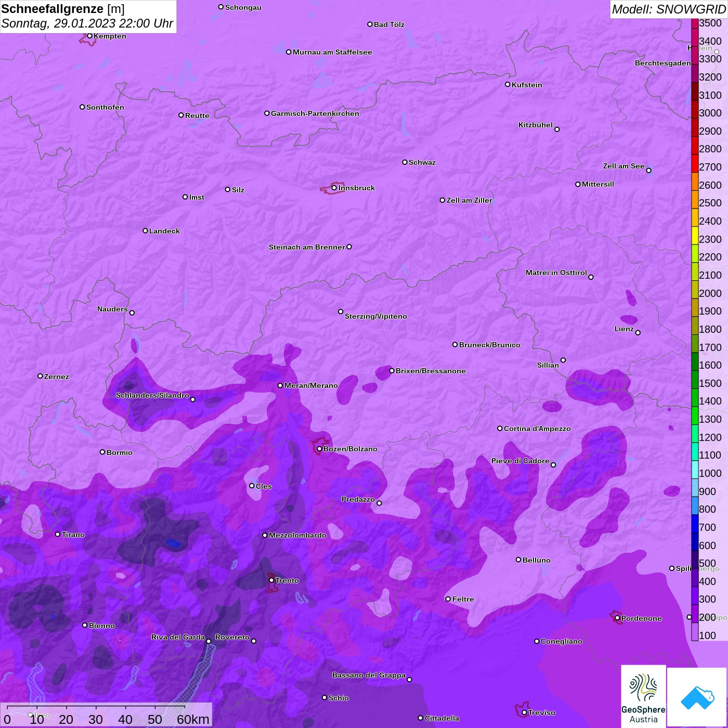Click the 3500 m pink legend swatch
This screenshot has width=728, height=728.
click(695, 23)
